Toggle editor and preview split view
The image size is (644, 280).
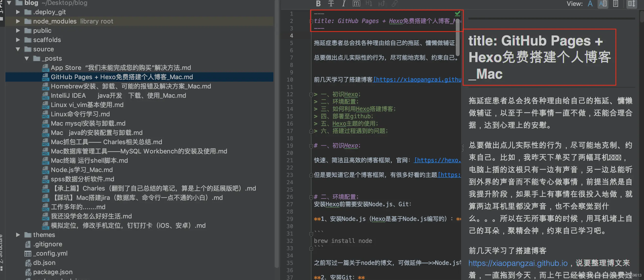pos(603,3)
